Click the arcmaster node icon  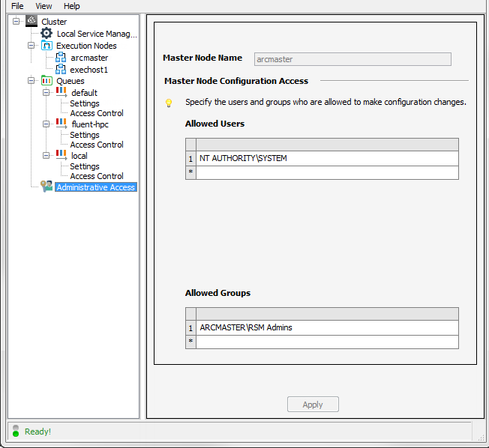[61, 58]
